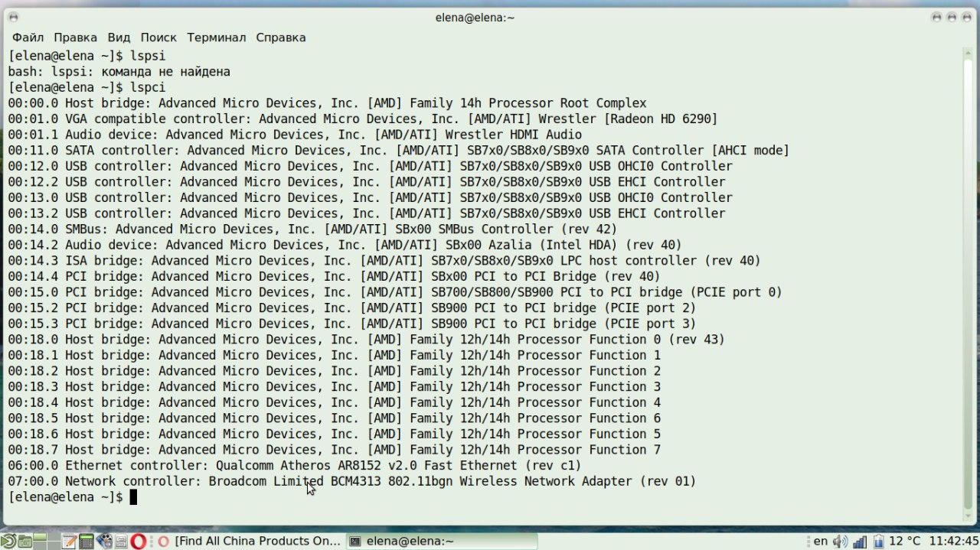Viewport: 980px width, 550px height.
Task: Click the SB900 PCI bridge (PCIE port 3) line
Action: [352, 324]
